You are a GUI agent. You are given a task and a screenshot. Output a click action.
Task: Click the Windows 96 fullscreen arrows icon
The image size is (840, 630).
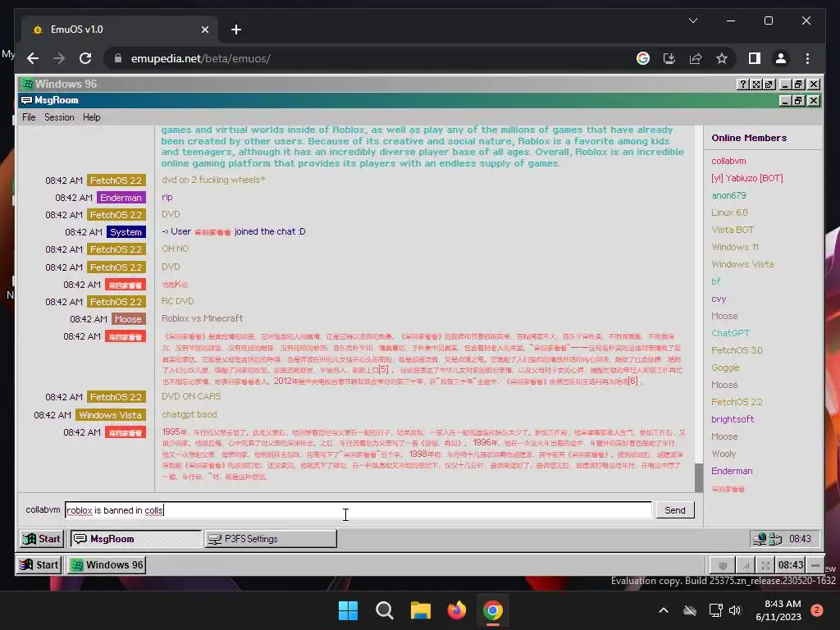[756, 84]
